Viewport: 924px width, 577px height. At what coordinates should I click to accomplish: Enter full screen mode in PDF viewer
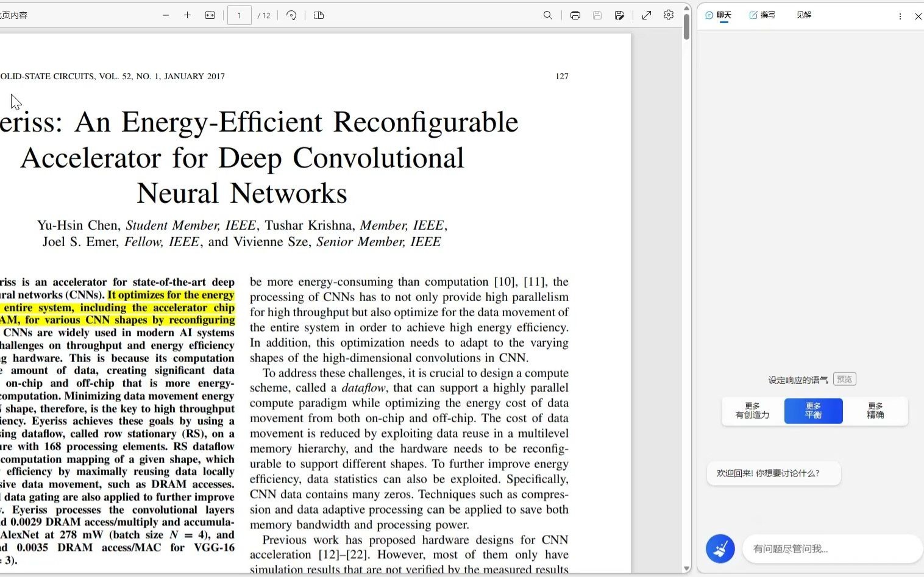pos(647,15)
